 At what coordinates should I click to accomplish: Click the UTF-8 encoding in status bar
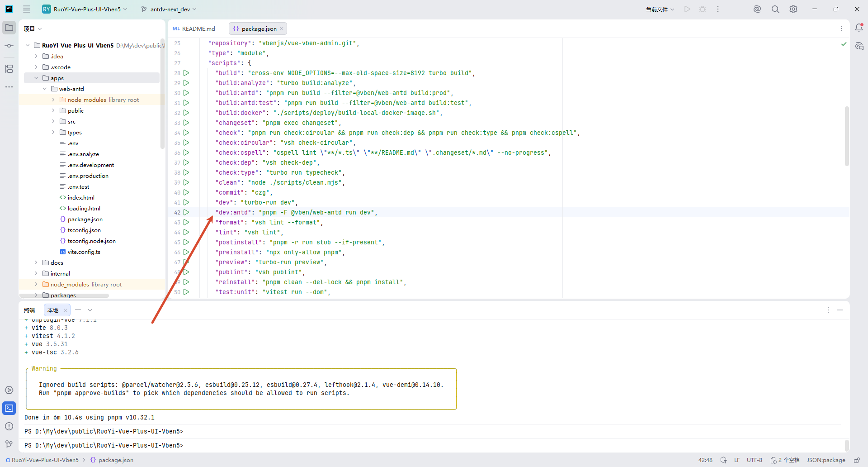[x=754, y=460]
